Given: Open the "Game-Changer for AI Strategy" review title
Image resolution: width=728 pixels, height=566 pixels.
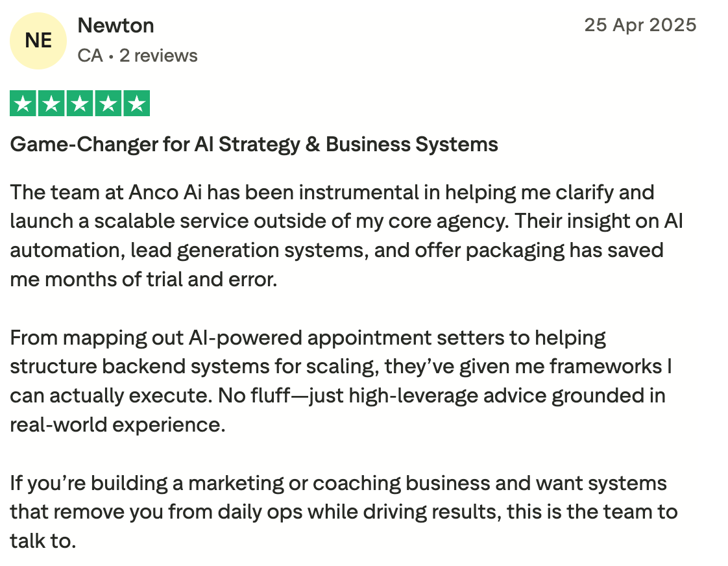Looking at the screenshot, I should coord(254,144).
